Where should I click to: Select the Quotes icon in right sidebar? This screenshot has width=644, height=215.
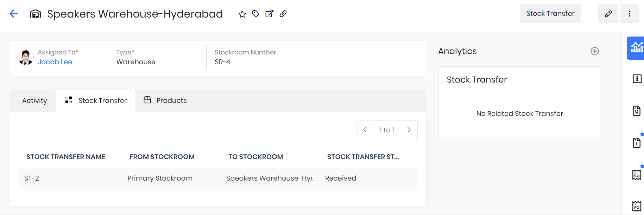pos(636,110)
